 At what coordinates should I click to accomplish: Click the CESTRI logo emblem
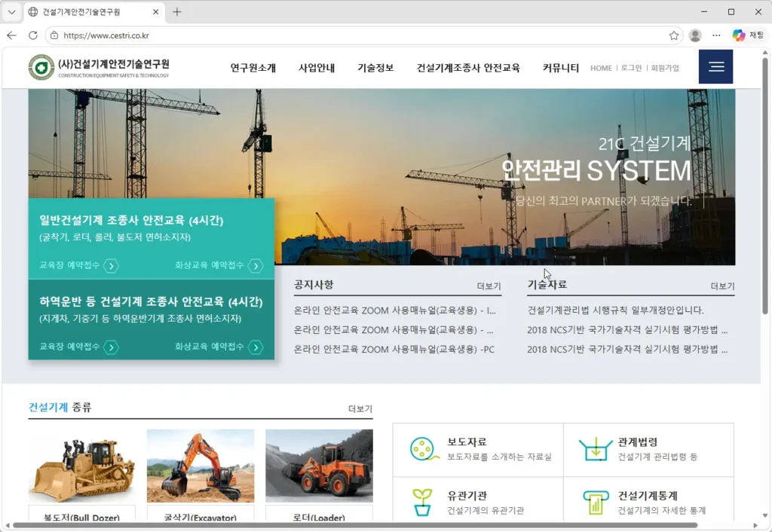(41, 67)
